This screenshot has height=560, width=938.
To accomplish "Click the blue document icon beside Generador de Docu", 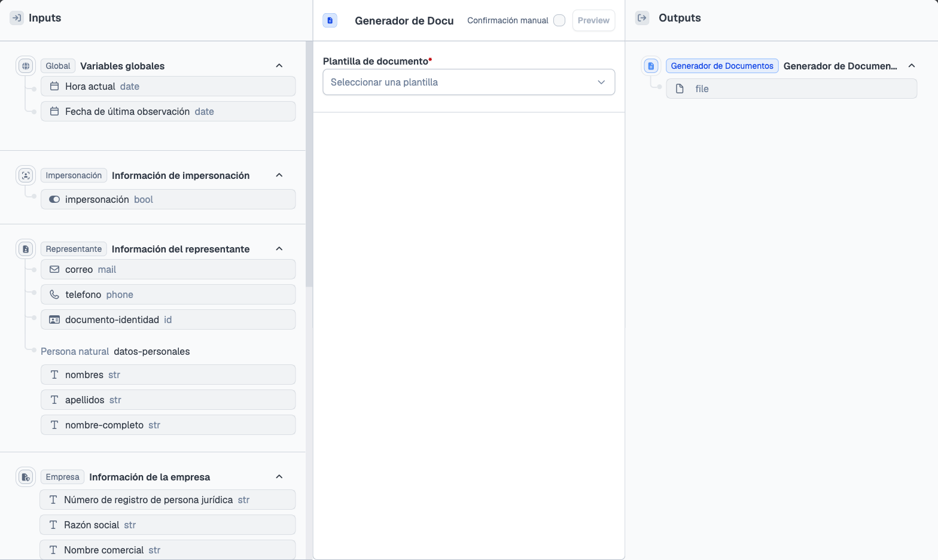I will 330,20.
